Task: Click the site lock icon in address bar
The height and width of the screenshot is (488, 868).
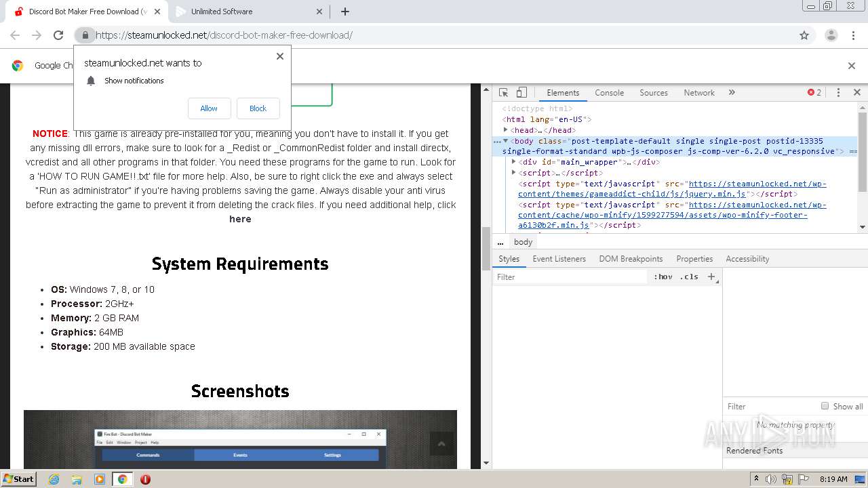Action: (84, 35)
